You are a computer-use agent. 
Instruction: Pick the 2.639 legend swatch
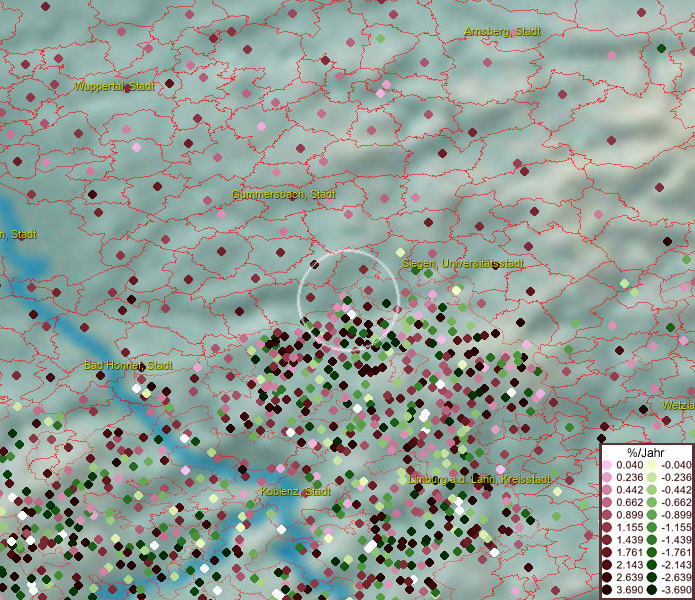pos(607,577)
